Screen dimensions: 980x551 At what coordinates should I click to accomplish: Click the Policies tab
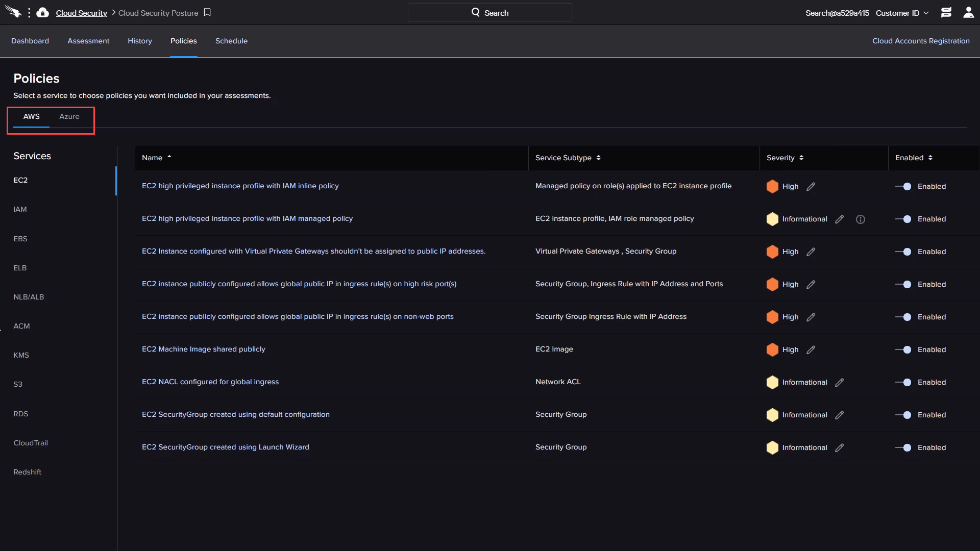tap(184, 41)
